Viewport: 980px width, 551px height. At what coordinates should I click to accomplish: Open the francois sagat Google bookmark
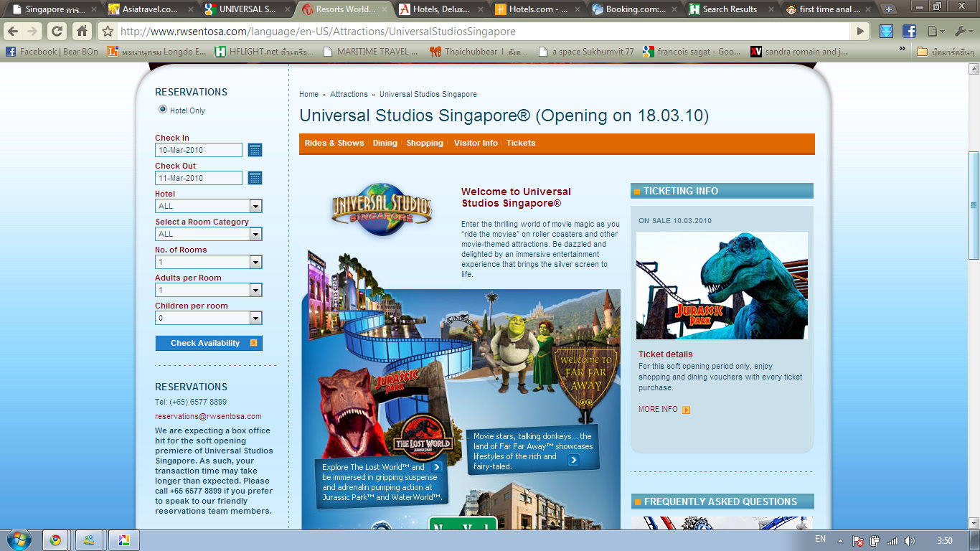692,52
